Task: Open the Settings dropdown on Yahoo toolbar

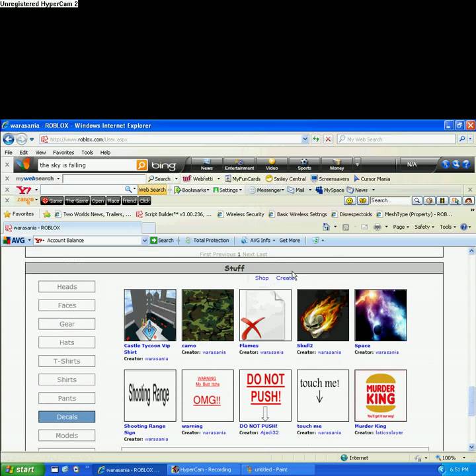Action: (x=227, y=190)
